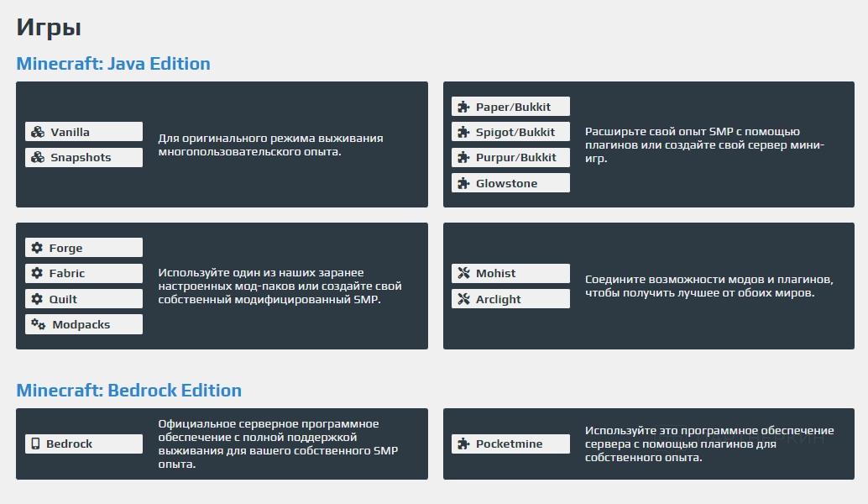Image resolution: width=868 pixels, height=504 pixels.
Task: Click the phone icon beside Bedrock
Action: tap(35, 444)
